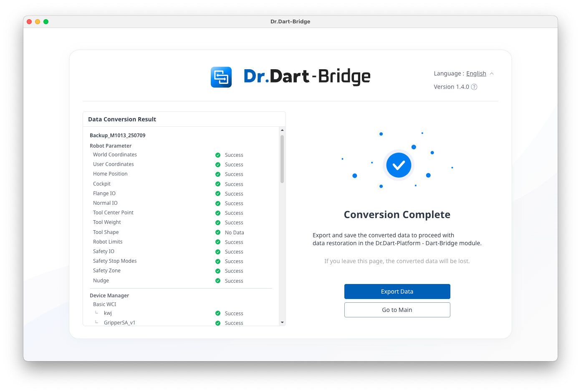581x392 pixels.
Task: Open the English language dropdown
Action: 476,73
